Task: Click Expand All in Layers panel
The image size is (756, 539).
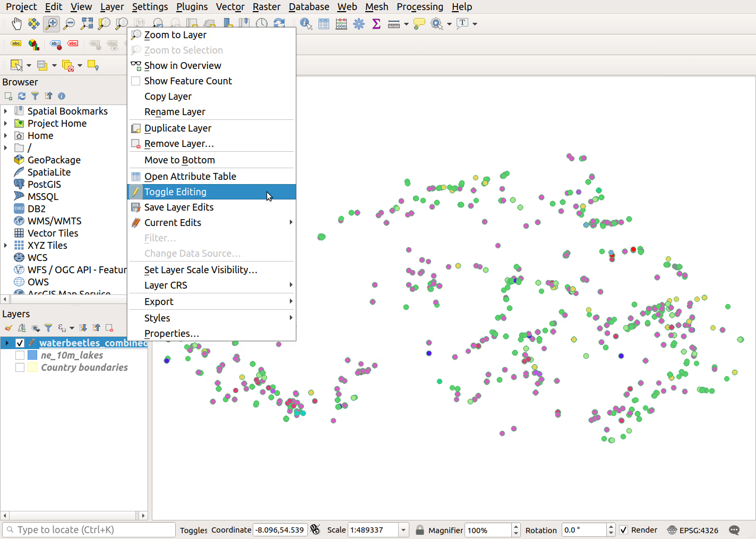Action: 83,328
